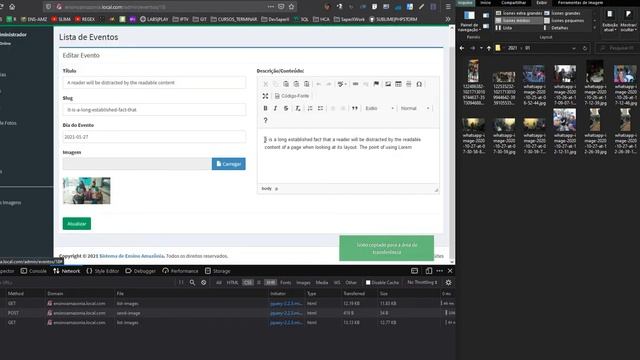Viewport: 640px width, 360px height.
Task: Select the All request filter
Action: pyautogui.click(x=219, y=282)
